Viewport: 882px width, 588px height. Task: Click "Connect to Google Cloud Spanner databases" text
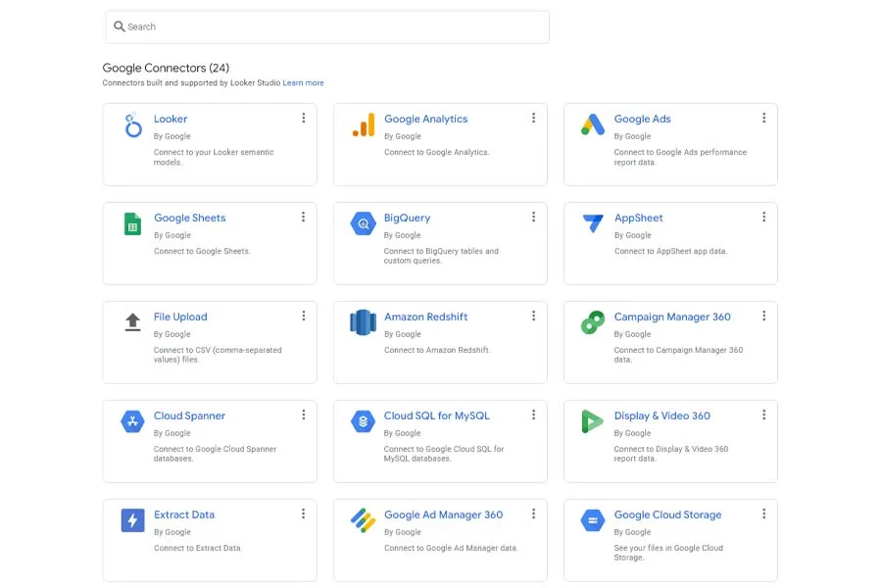coord(215,454)
